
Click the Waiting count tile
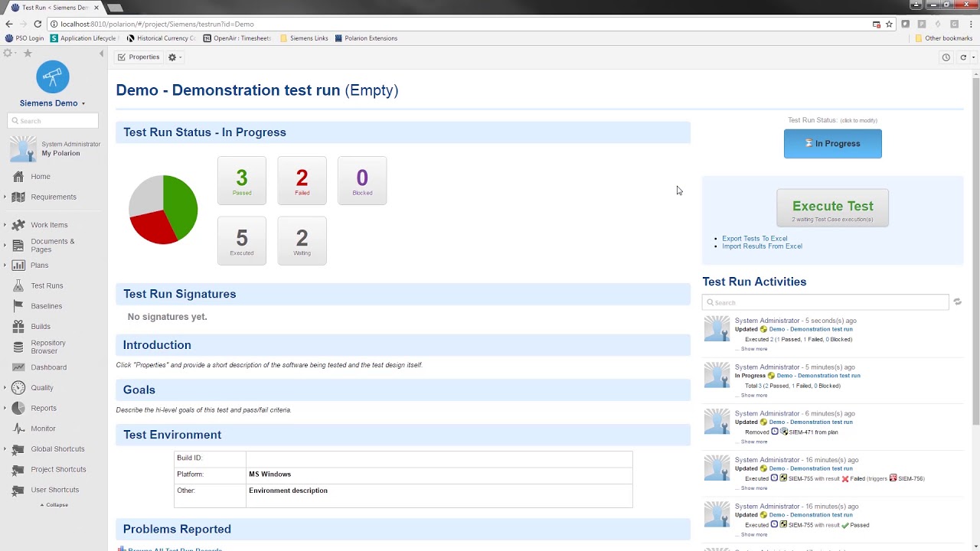click(x=302, y=241)
